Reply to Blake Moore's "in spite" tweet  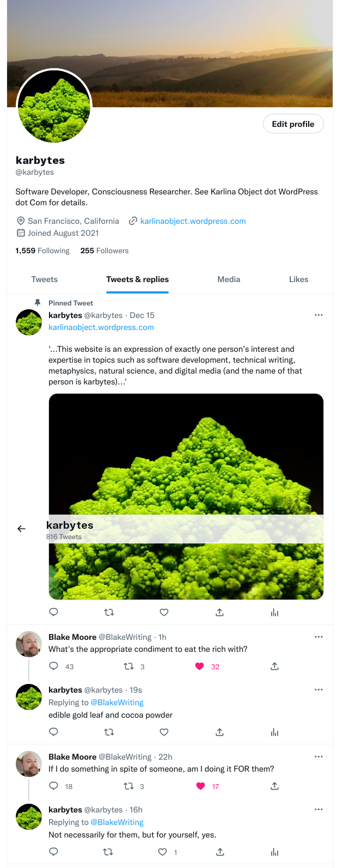[x=53, y=786]
